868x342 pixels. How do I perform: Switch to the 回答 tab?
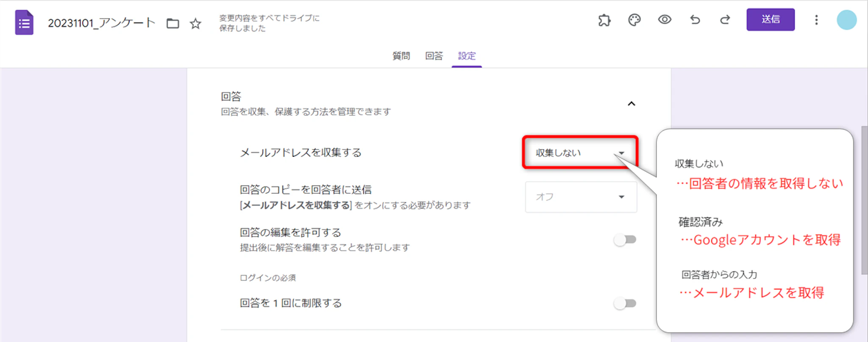pyautogui.click(x=434, y=56)
